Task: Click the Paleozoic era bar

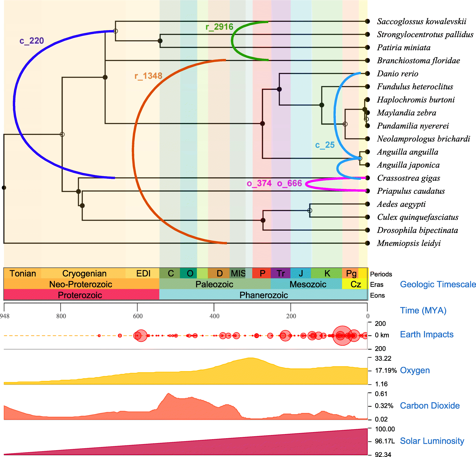Action: pos(215,284)
